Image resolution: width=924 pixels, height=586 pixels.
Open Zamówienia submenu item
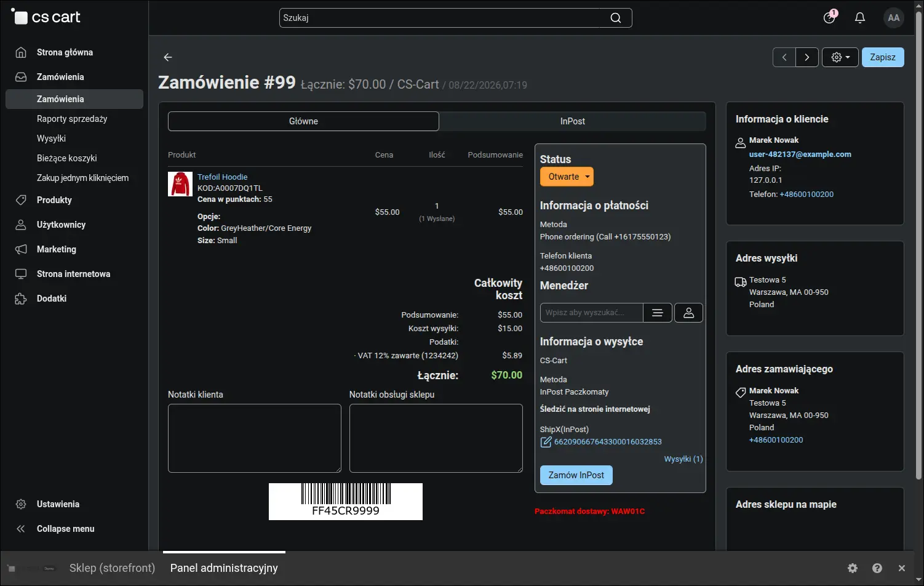point(74,99)
